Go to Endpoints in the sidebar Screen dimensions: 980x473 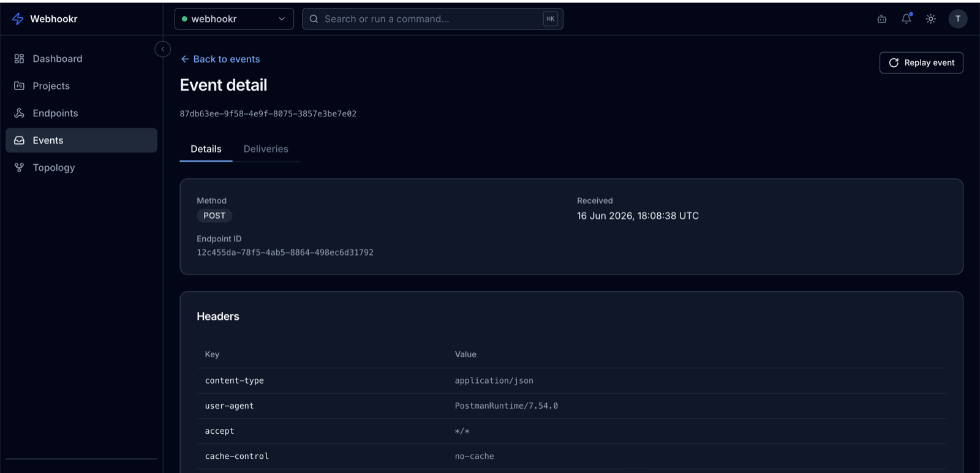coord(81,113)
